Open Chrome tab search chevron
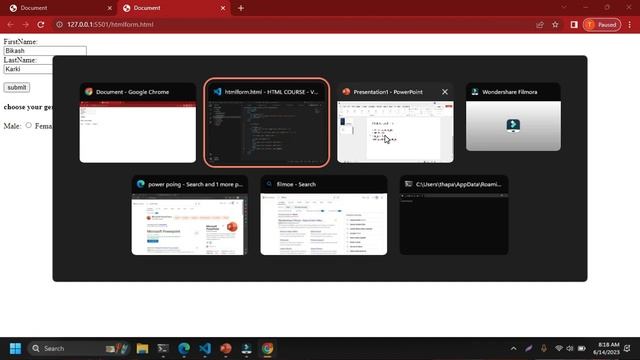This screenshot has width=640, height=360. click(564, 7)
